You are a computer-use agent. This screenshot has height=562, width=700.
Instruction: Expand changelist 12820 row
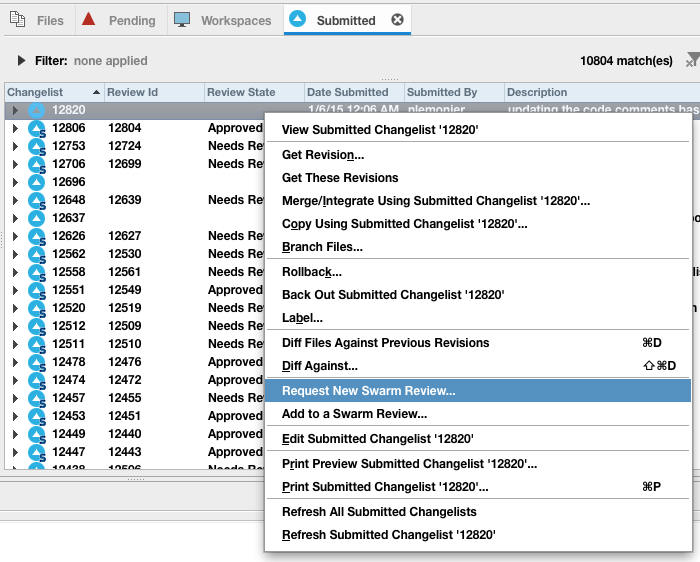click(15, 110)
